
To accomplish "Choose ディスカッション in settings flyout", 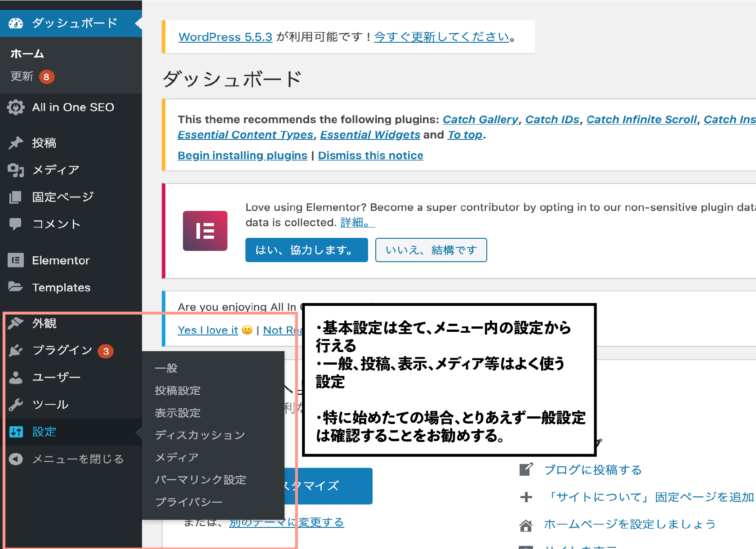I will (x=200, y=435).
